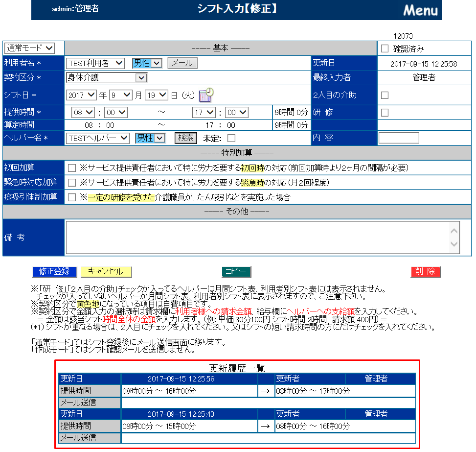Enable the 2人目の介助 checkbox
The image size is (476, 452).
pyautogui.click(x=385, y=95)
